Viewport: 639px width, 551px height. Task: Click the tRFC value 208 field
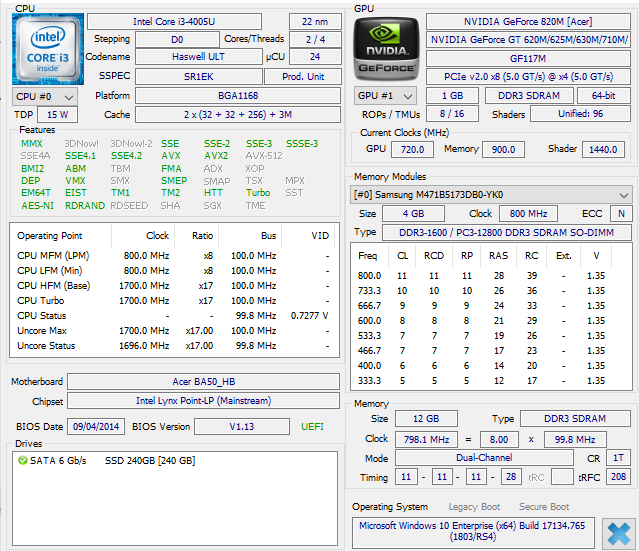pos(618,476)
